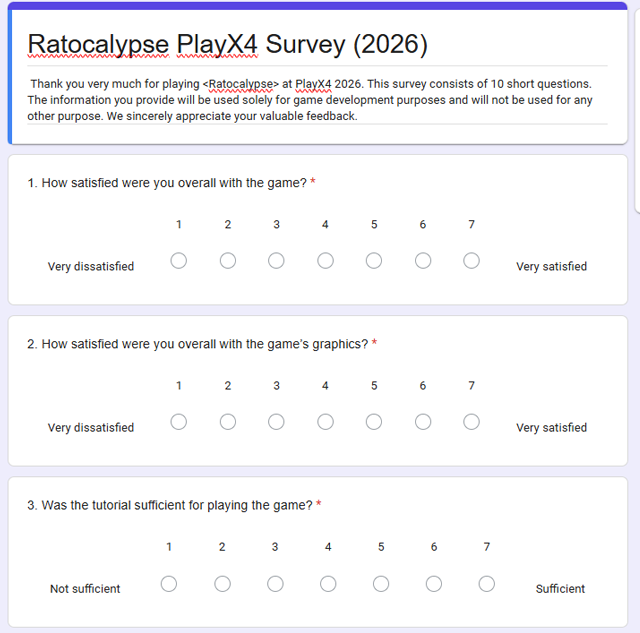This screenshot has width=640, height=633.
Task: Pick rating 3 for tutorial sufficiency
Action: (x=275, y=584)
